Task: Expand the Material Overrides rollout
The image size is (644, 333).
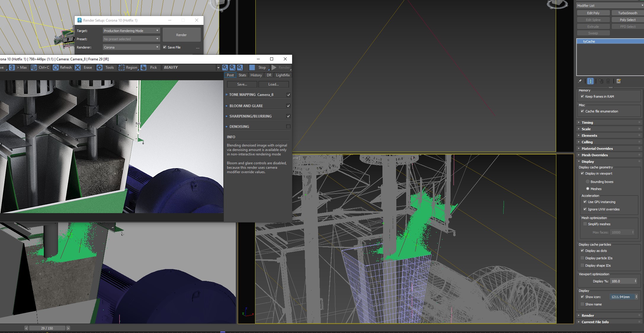Action: point(609,149)
